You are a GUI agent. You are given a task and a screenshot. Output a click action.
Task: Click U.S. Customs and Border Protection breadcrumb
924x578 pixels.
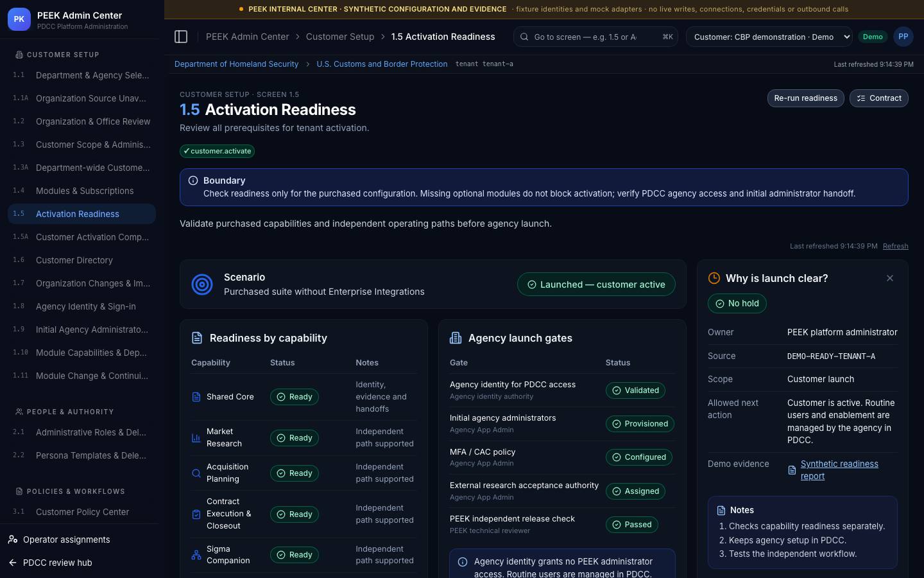(x=382, y=64)
